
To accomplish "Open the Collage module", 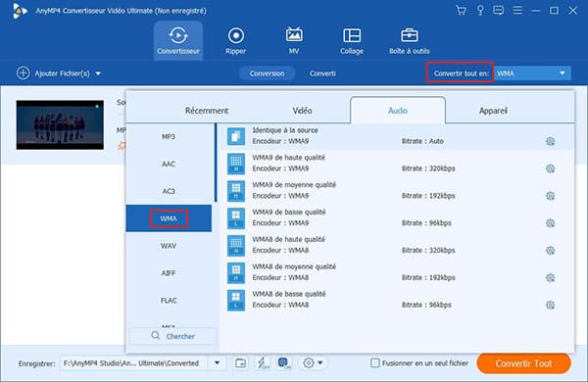I will point(352,40).
